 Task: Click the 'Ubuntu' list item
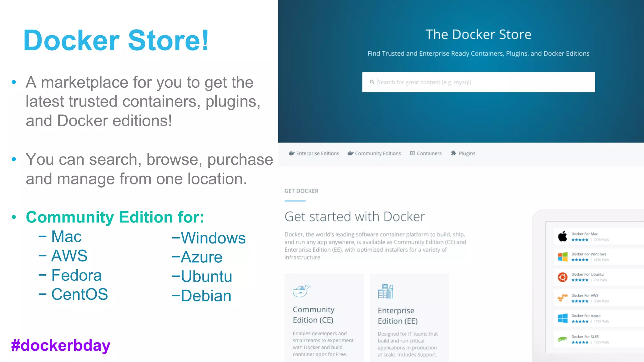(x=207, y=277)
